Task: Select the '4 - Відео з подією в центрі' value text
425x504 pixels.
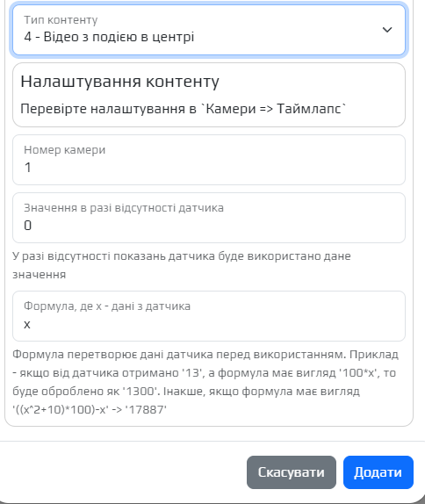Action: pos(109,37)
